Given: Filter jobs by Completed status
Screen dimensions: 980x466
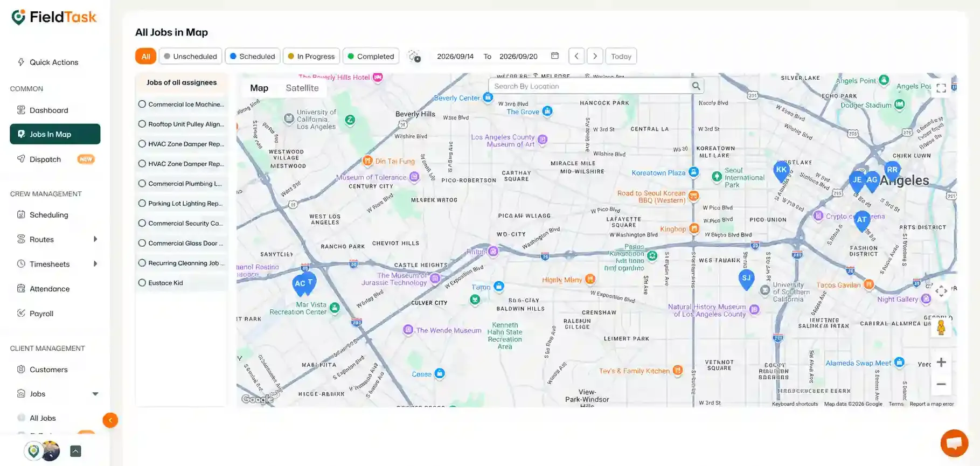Looking at the screenshot, I should [x=371, y=56].
